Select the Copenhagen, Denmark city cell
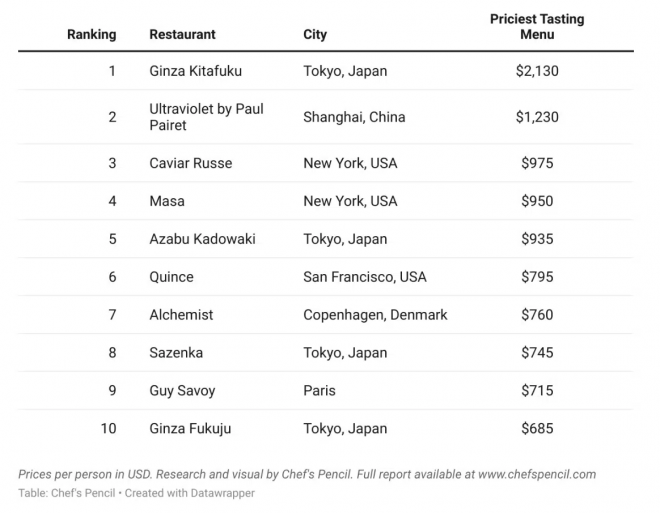 coord(375,315)
